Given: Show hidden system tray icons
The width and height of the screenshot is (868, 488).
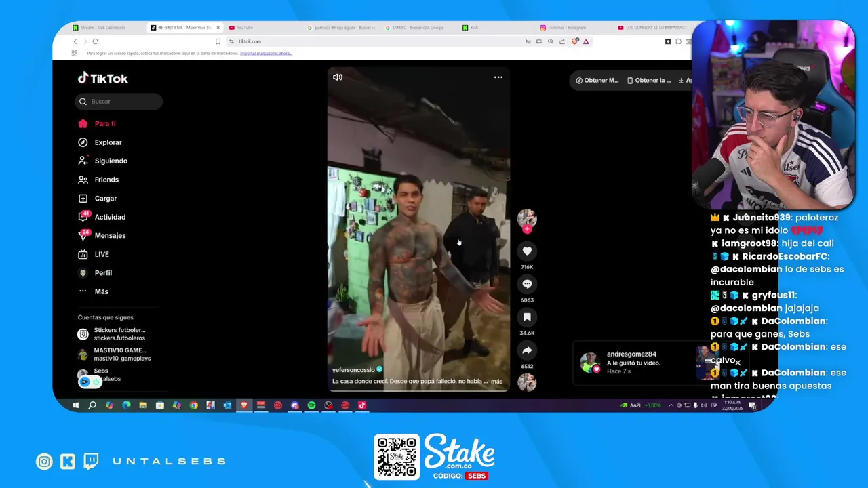Looking at the screenshot, I should click(x=671, y=405).
